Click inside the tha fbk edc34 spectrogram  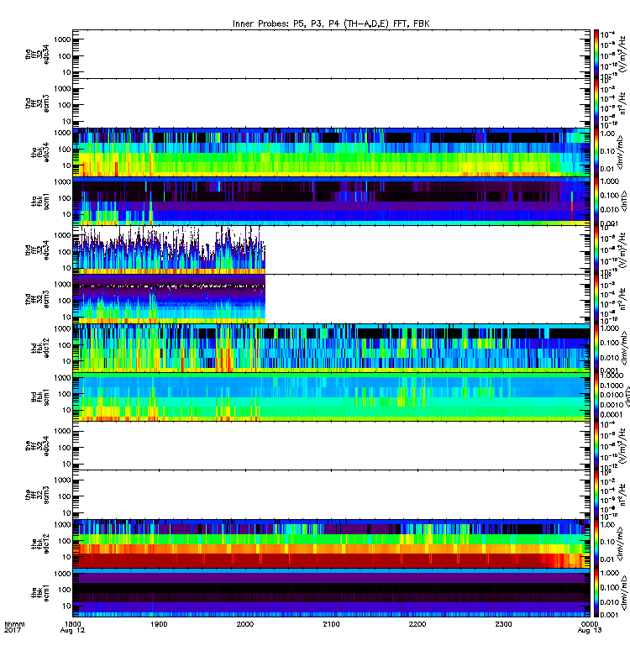click(331, 152)
